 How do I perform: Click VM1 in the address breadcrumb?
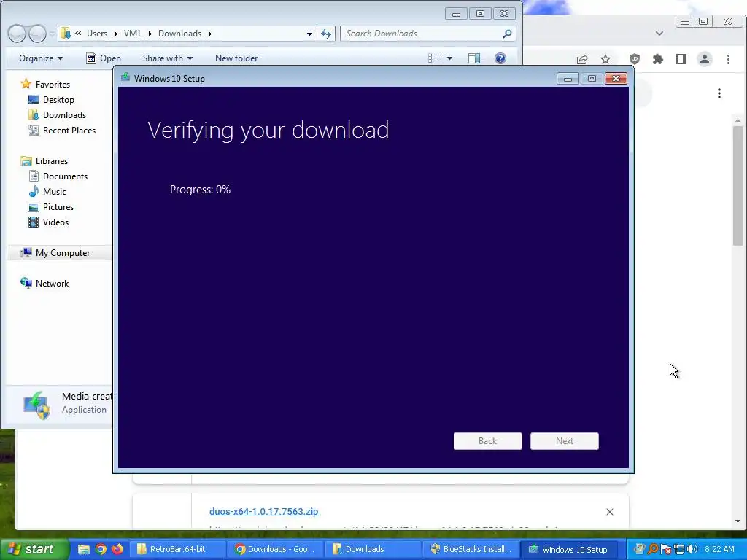(x=132, y=34)
